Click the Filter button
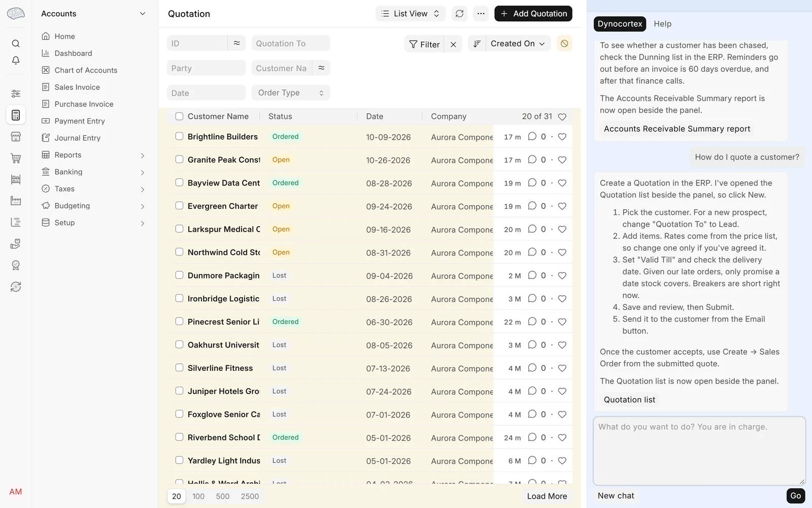Image resolution: width=812 pixels, height=508 pixels. tap(424, 45)
